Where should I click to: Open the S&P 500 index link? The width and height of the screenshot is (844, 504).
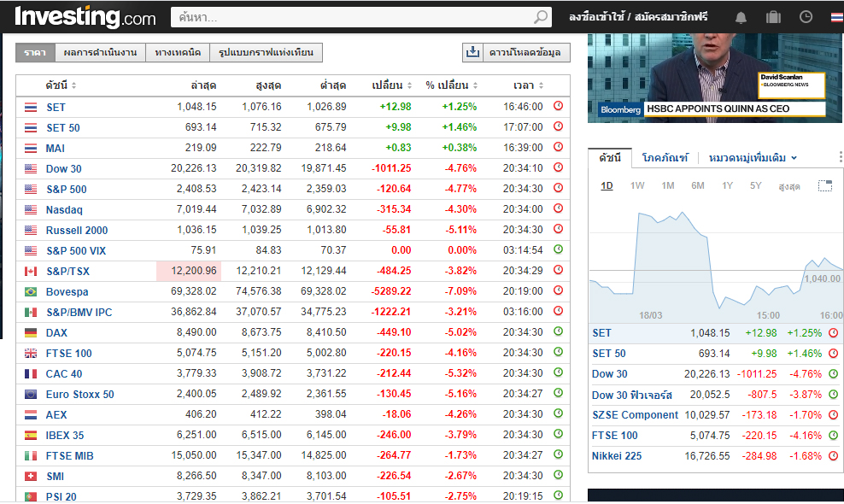[x=67, y=189]
